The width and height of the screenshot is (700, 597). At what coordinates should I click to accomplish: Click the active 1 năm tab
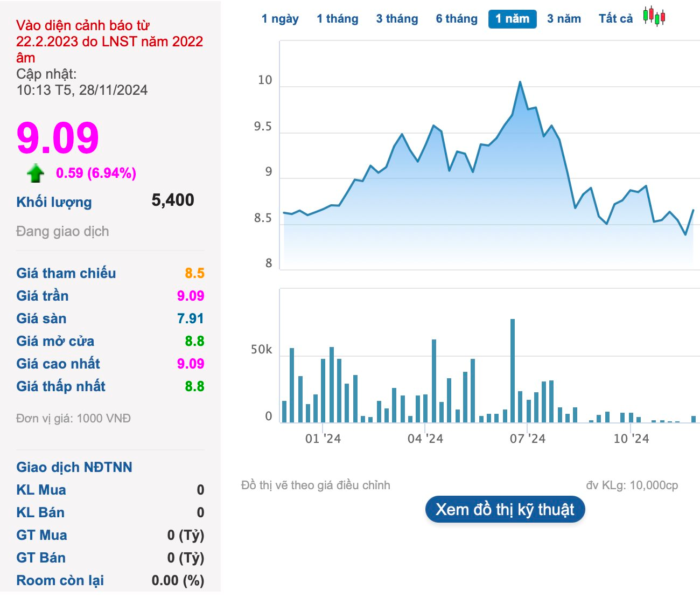point(512,19)
